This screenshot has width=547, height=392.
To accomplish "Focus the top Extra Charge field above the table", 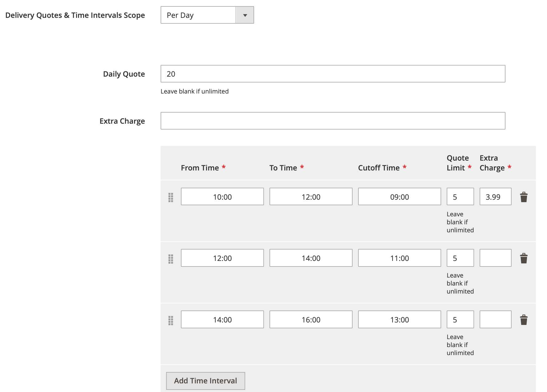I will [x=333, y=121].
